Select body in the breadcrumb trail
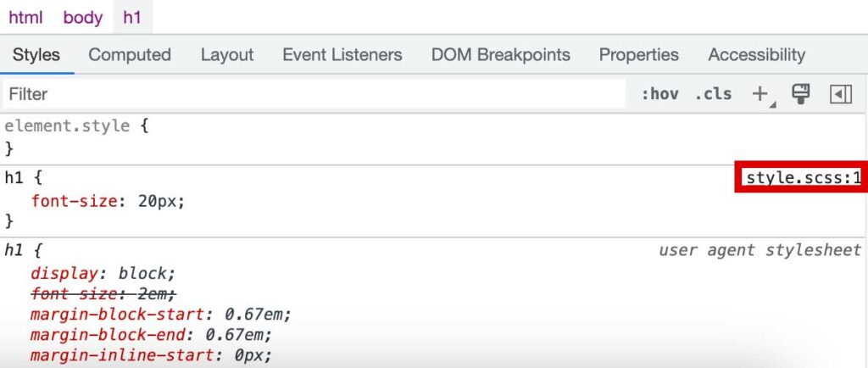This screenshot has height=368, width=868. (82, 17)
